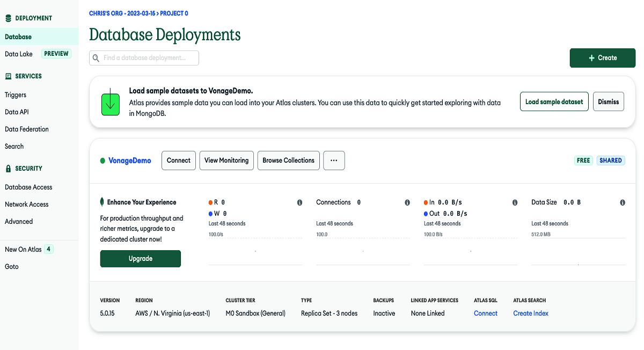Click region AWS / N. Virginia (us-east-1)

(173, 313)
